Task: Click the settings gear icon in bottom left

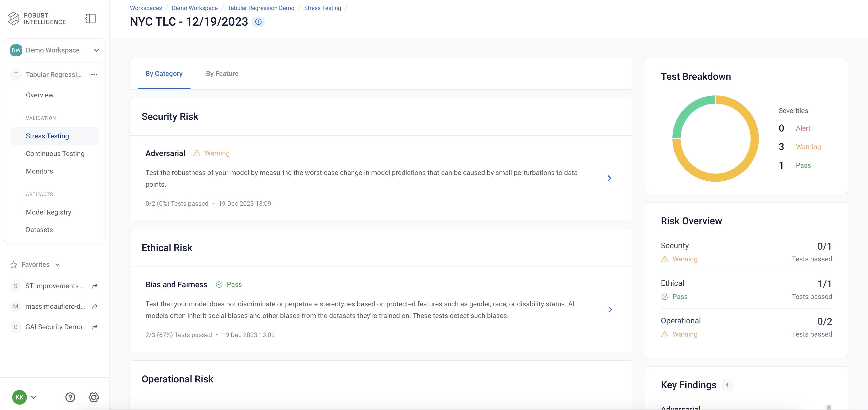Action: (x=93, y=397)
